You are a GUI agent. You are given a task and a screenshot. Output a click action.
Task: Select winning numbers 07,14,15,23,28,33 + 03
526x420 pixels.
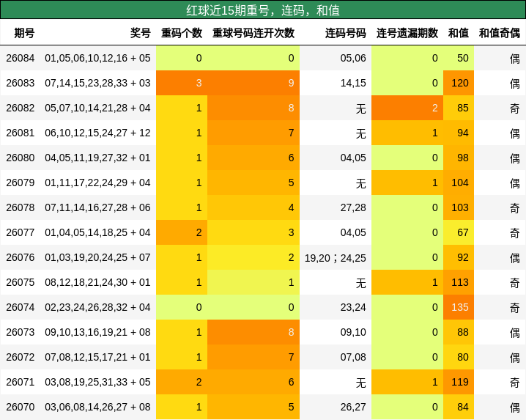(x=97, y=83)
